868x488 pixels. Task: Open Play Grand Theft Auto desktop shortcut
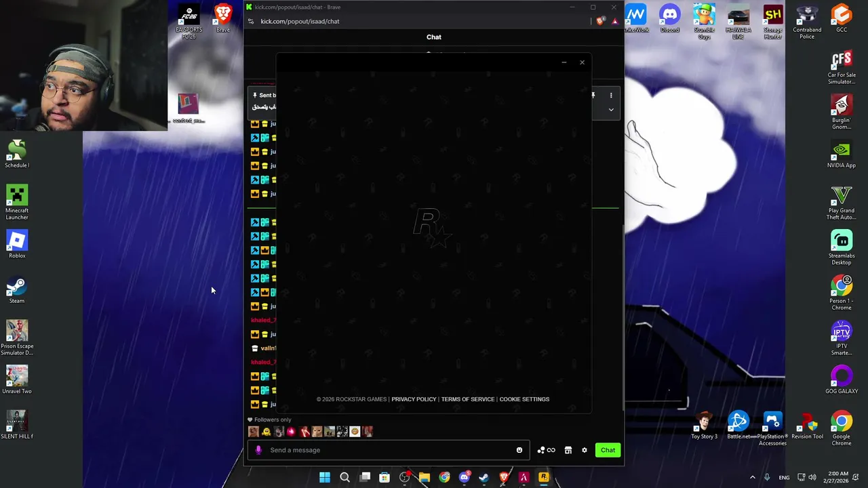(842, 203)
